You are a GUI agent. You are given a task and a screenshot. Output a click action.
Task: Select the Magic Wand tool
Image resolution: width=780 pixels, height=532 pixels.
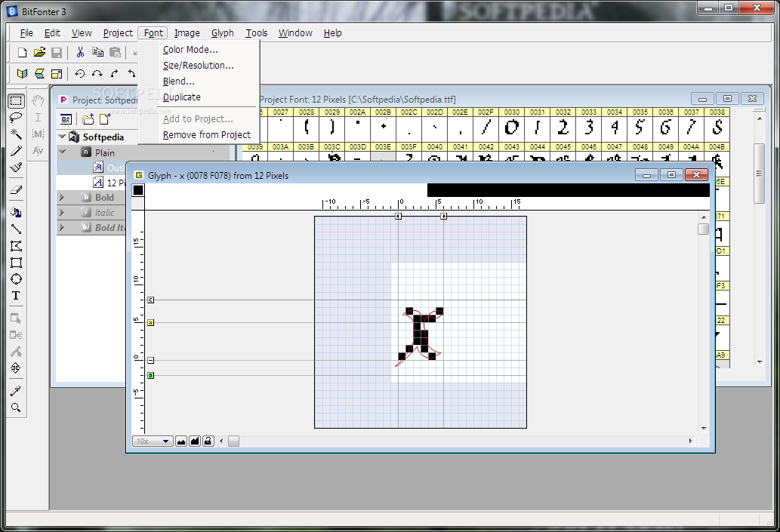pos(16,134)
